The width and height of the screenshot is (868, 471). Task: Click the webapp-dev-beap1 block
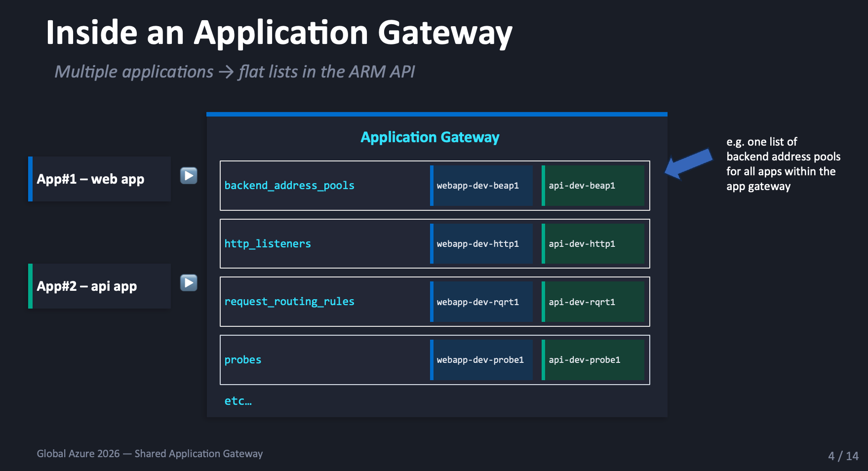481,186
